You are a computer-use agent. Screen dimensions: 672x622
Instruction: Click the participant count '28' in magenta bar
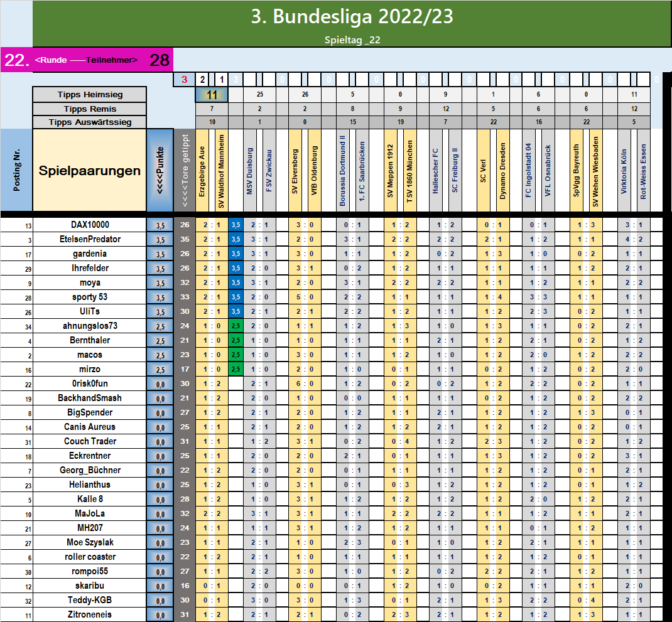coord(160,60)
